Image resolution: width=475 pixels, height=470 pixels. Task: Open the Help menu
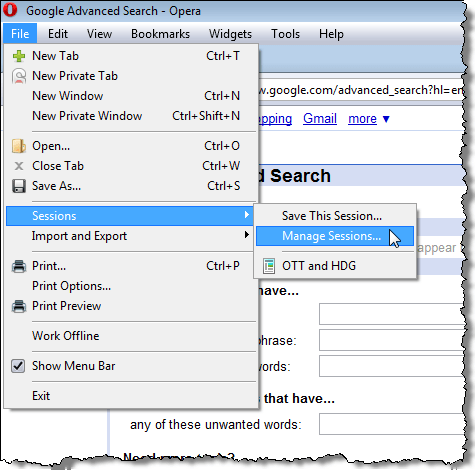331,34
